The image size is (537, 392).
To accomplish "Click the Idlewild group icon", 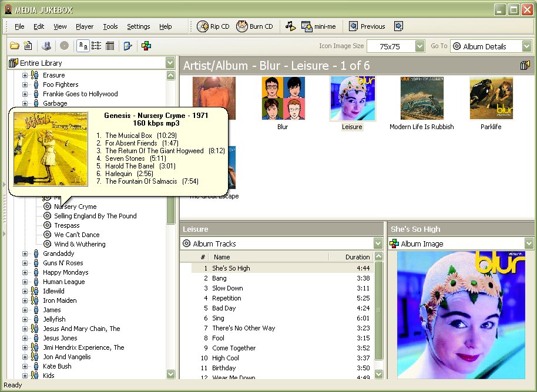I will click(x=35, y=291).
